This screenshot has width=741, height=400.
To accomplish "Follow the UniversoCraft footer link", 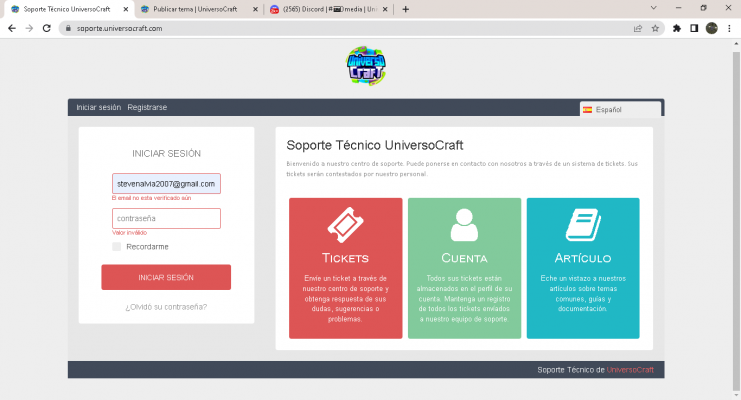I will (x=630, y=370).
